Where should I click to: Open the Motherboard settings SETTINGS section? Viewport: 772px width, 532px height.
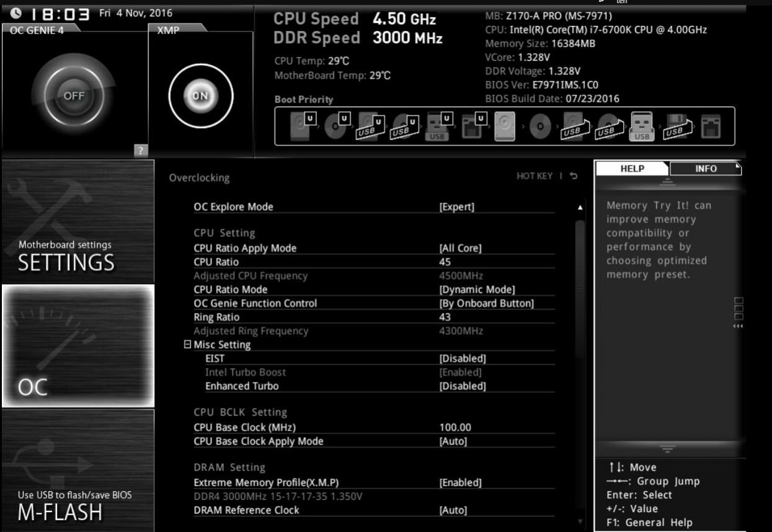(78, 221)
